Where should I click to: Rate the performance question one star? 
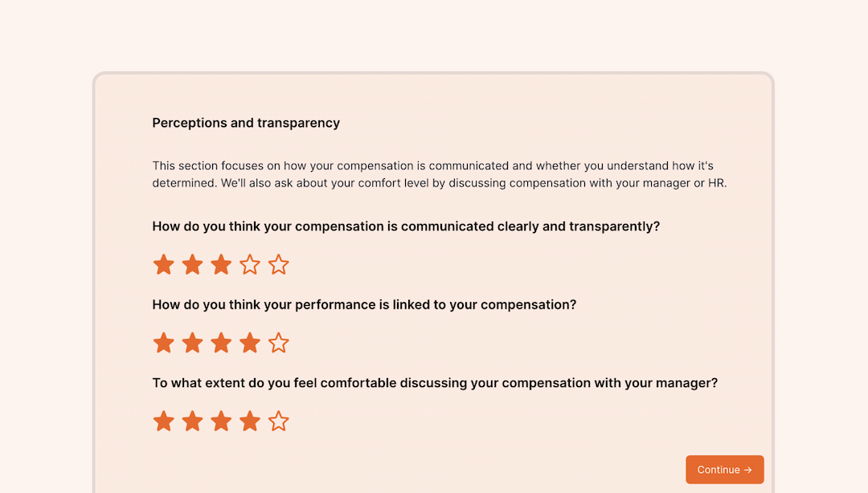[x=163, y=343]
